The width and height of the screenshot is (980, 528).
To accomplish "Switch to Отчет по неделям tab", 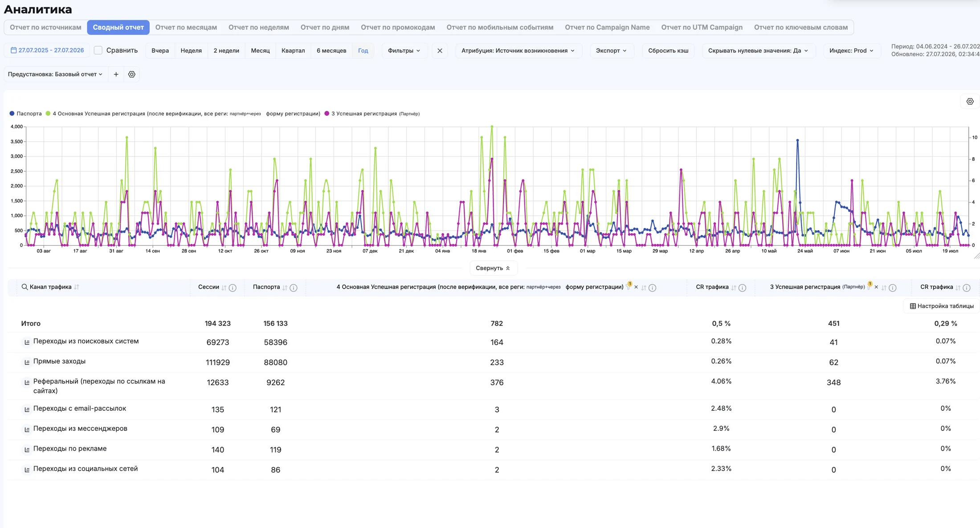I will (x=259, y=27).
